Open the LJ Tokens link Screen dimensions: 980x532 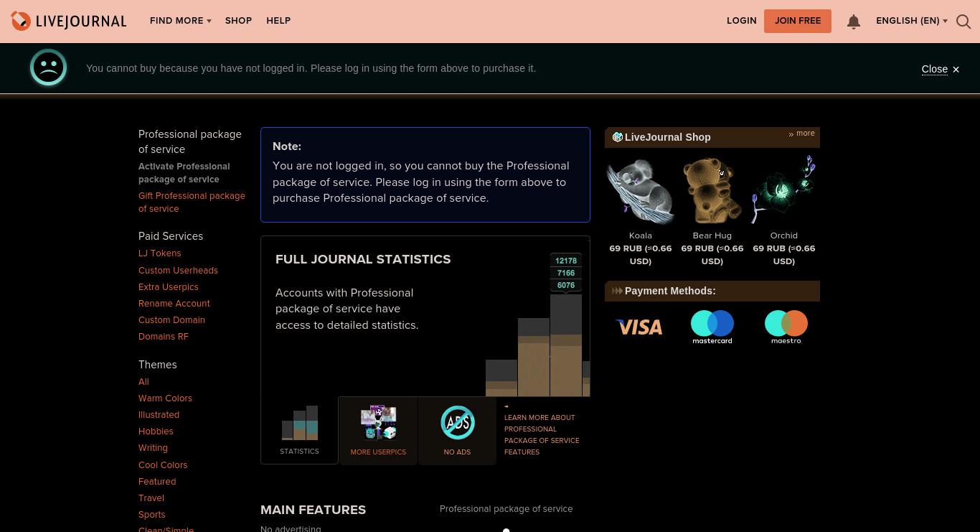[160, 253]
